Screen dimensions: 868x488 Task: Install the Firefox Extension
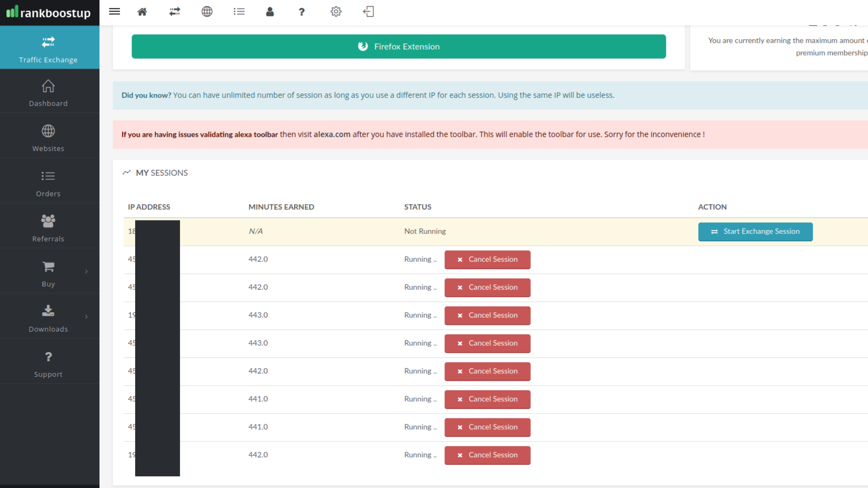click(x=399, y=47)
